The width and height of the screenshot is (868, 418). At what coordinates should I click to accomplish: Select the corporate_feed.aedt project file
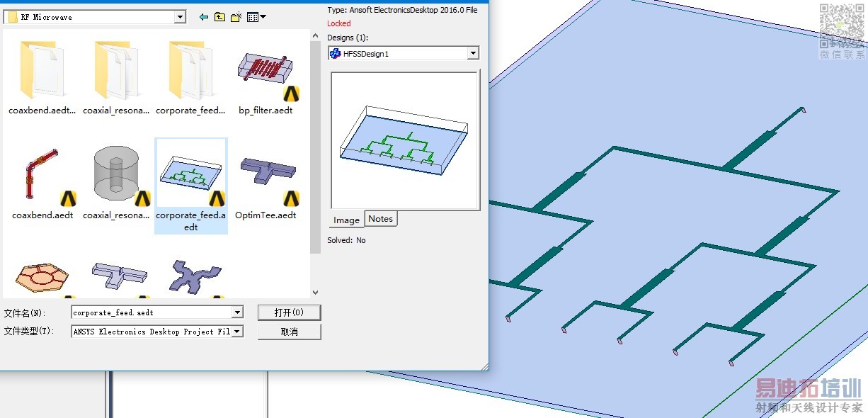pyautogui.click(x=190, y=186)
